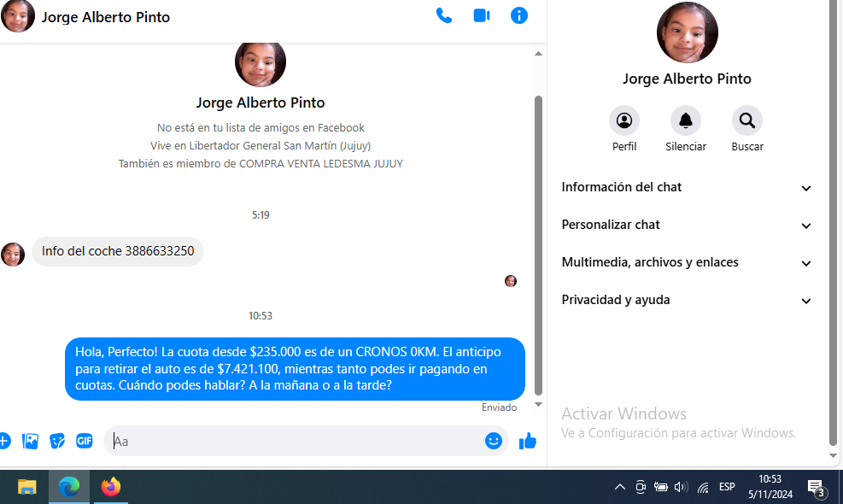Show hidden system tray icons
Image resolution: width=843 pixels, height=504 pixels.
[x=619, y=487]
